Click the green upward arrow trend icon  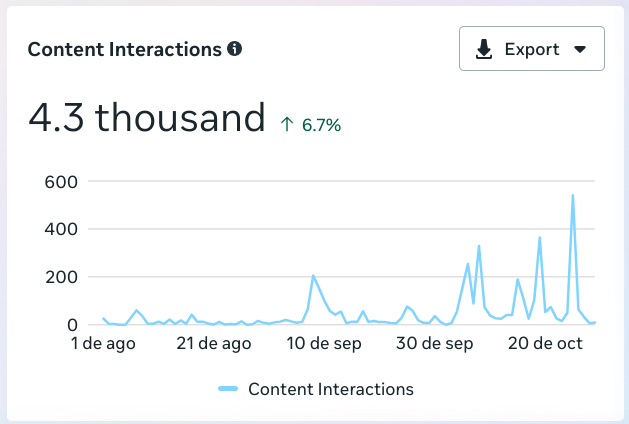coord(287,125)
